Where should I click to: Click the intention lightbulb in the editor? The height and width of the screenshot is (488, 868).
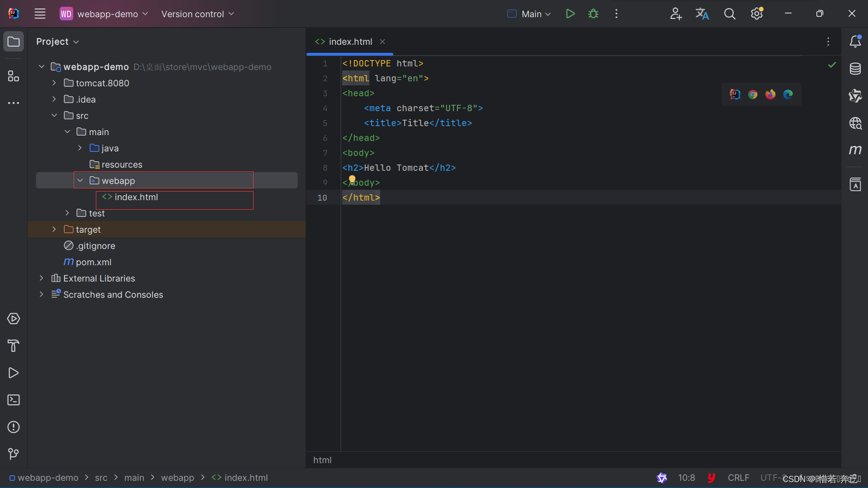[352, 179]
